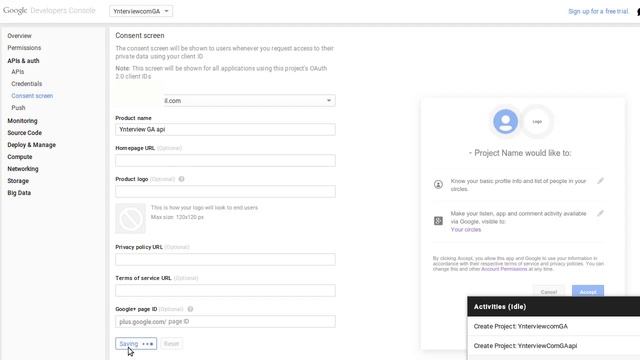Click the Product name input field
The height and width of the screenshot is (360, 640).
(x=225, y=129)
